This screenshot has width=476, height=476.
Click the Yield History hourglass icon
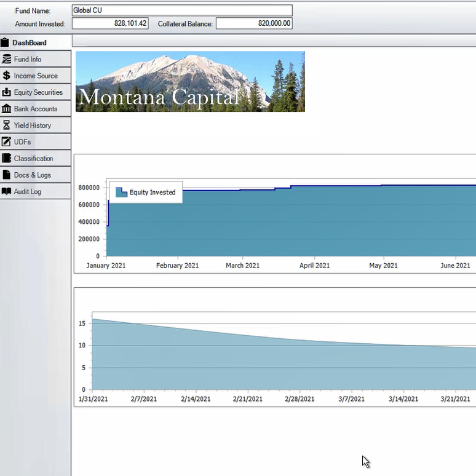coord(7,125)
